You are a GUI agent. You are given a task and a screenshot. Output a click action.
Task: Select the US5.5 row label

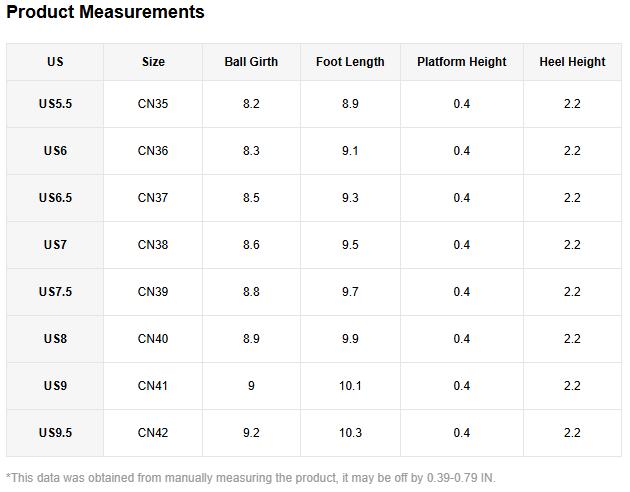[x=55, y=104]
